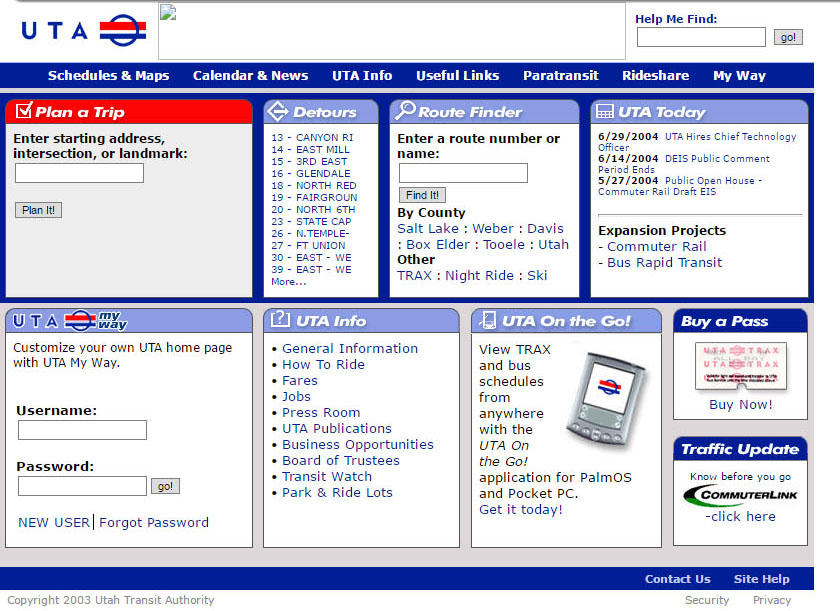Focus the starting address input field
The width and height of the screenshot is (840, 611).
tap(79, 173)
